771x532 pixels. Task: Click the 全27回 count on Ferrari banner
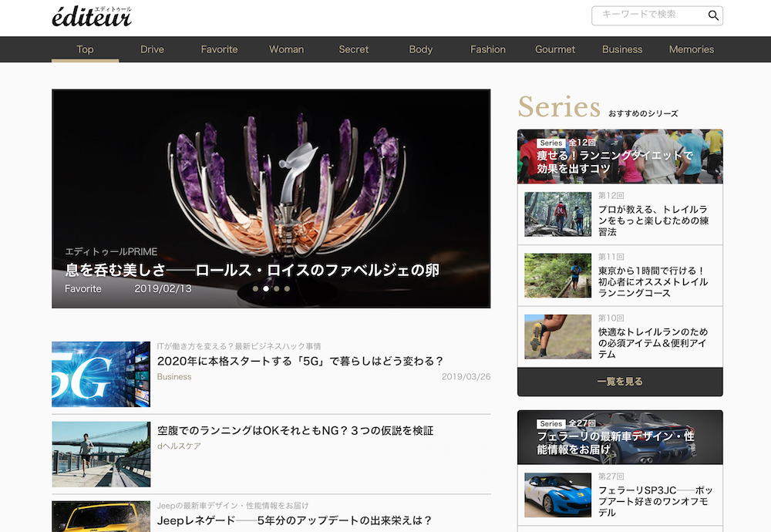coord(581,423)
